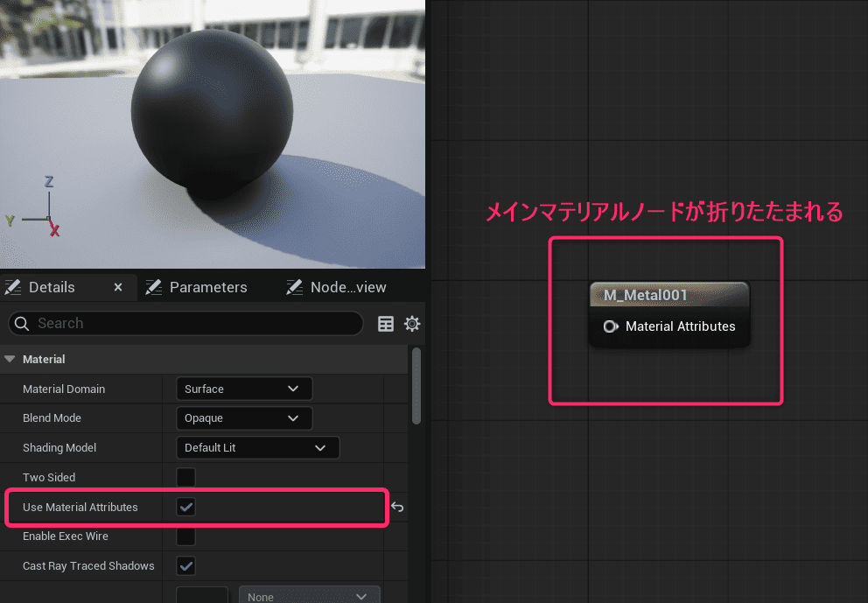The image size is (868, 603).
Task: Close the Details tab
Action: pos(118,287)
